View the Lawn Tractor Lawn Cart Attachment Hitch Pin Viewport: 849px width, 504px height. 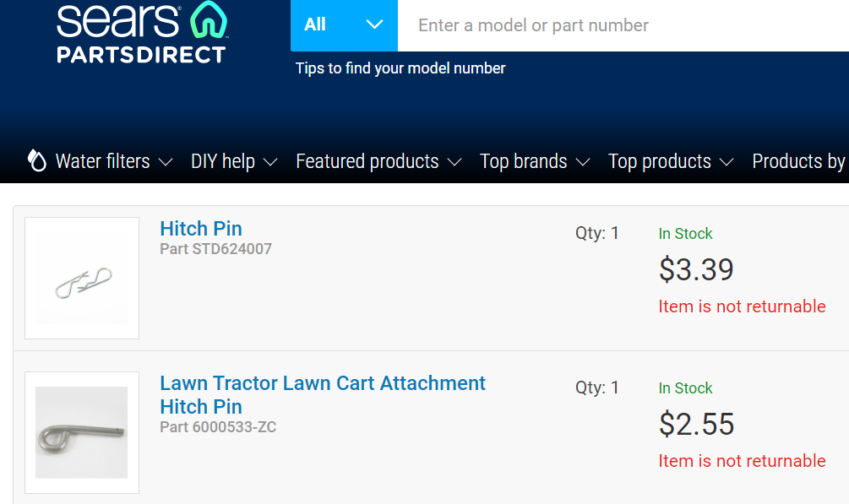tap(323, 394)
